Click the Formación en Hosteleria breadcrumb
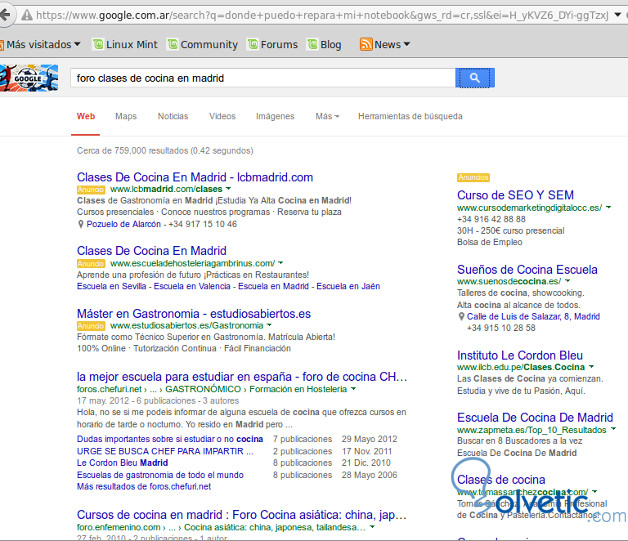628x541 pixels. click(298, 389)
